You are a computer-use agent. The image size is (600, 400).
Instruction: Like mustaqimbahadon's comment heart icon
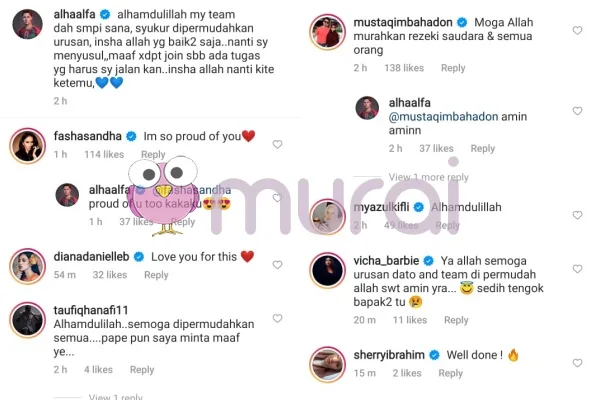(x=577, y=31)
